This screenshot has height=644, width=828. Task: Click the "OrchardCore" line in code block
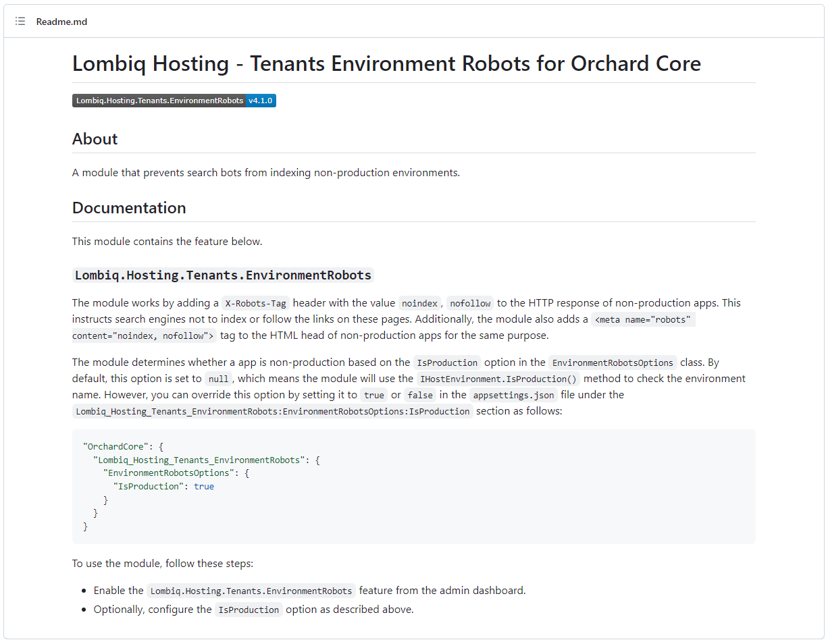(123, 447)
